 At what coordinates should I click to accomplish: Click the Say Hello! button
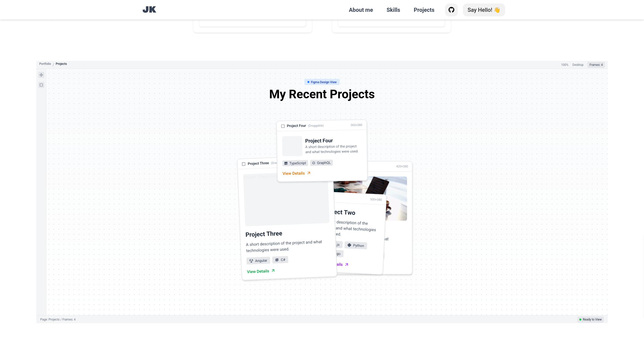[484, 10]
